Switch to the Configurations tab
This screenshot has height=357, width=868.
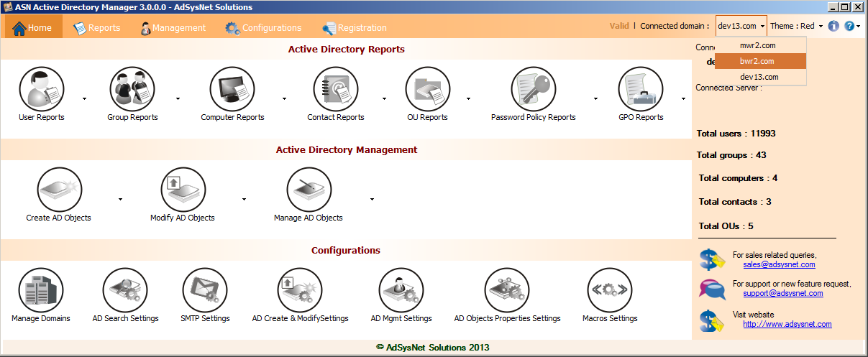263,27
